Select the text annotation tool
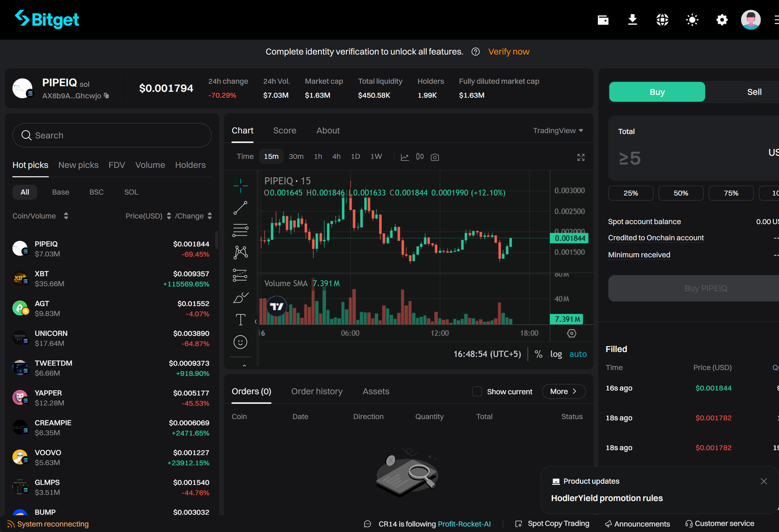Image resolution: width=779 pixels, height=532 pixels. (241, 320)
